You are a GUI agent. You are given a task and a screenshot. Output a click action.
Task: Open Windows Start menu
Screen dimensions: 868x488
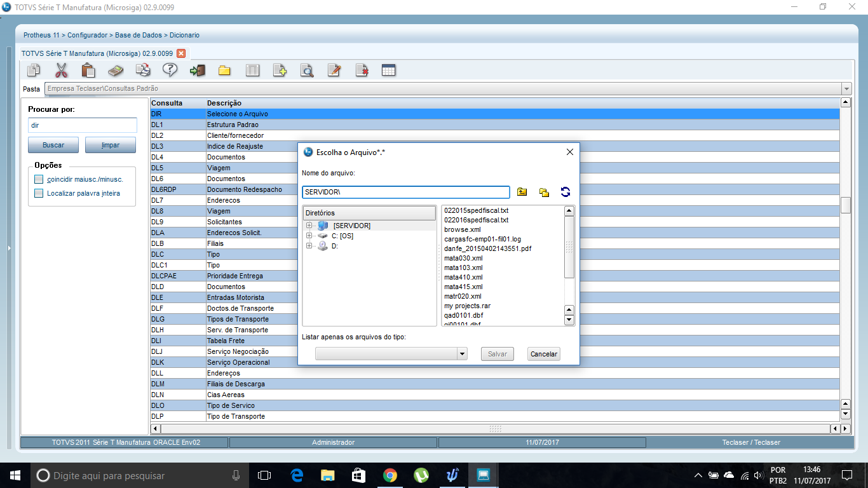click(x=14, y=475)
